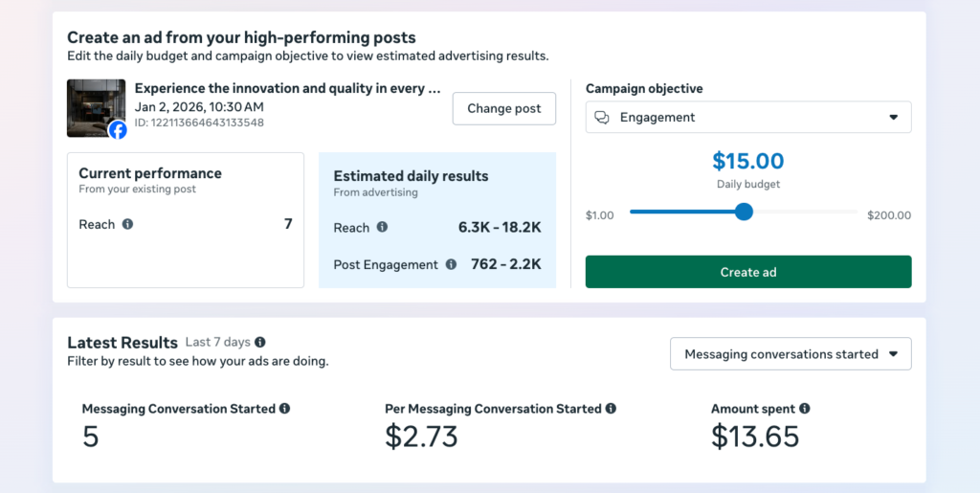This screenshot has width=980, height=493.
Task: Click the Change post button
Action: (503, 109)
